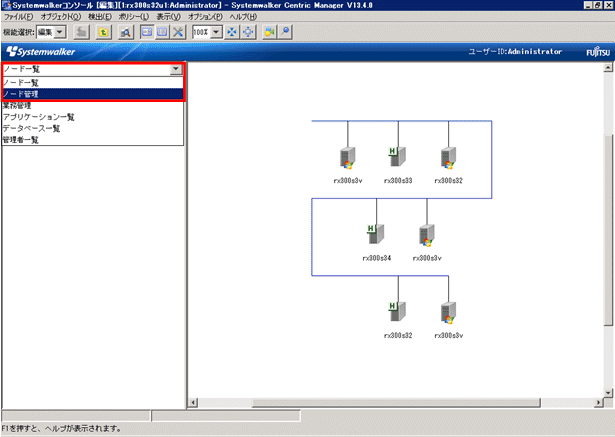Image resolution: width=615 pixels, height=437 pixels.
Task: Toggle the tree-and-map view icon
Action: [147, 32]
